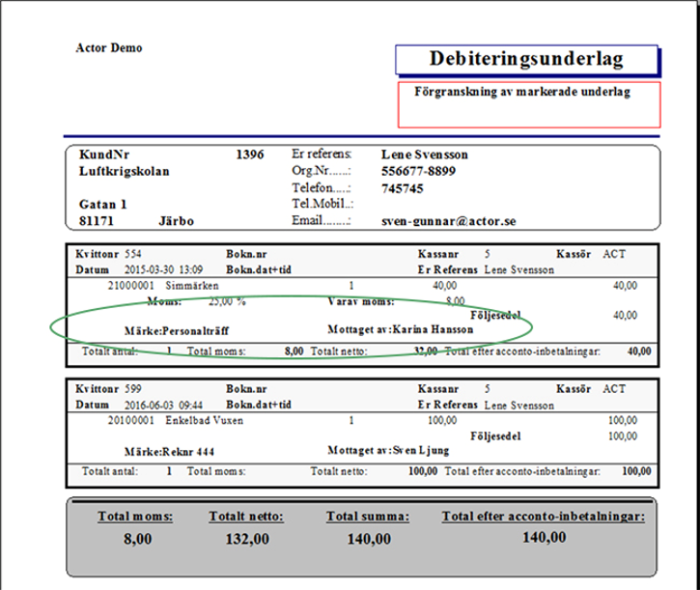Click reference name Lene Svensson in header
Screen dimensions: 700x590
[425, 155]
